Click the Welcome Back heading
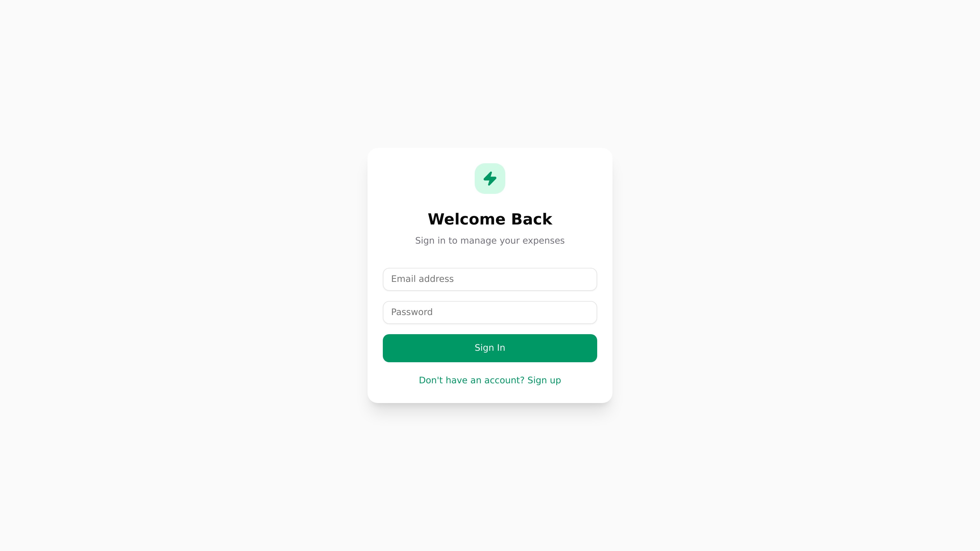This screenshot has width=980, height=551. (x=490, y=219)
